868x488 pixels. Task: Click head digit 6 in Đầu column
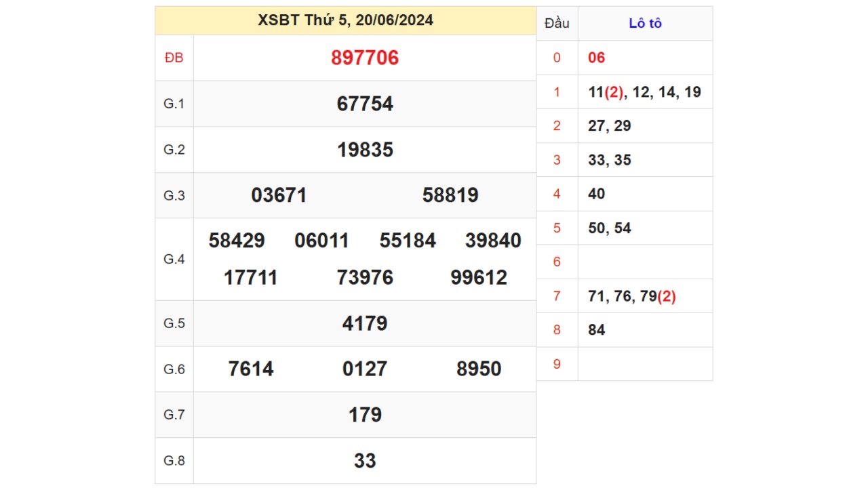click(557, 262)
